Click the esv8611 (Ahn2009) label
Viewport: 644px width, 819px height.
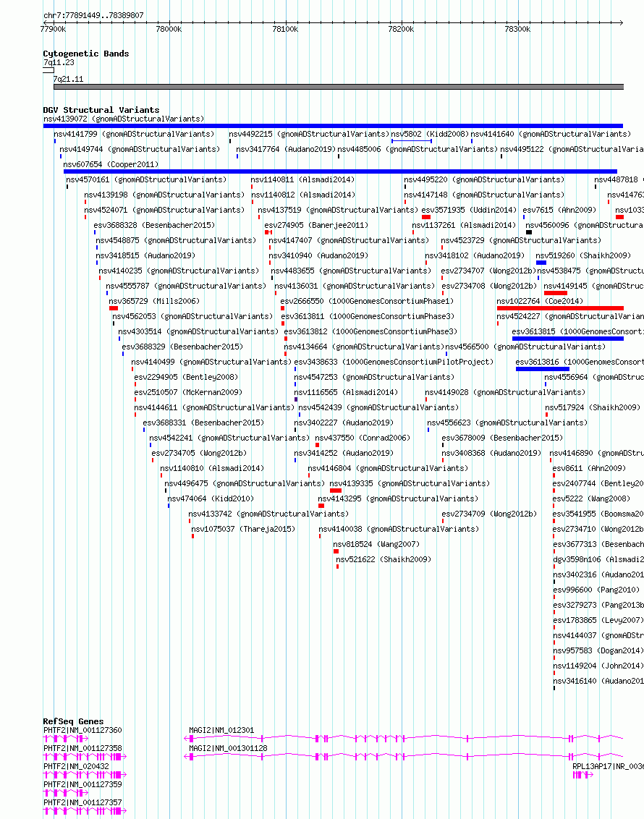point(588,469)
